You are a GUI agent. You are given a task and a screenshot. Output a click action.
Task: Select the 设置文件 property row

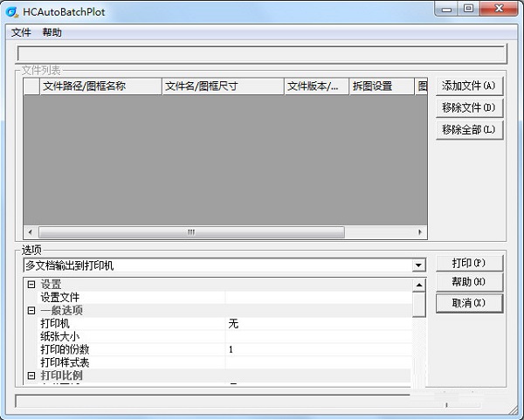(x=226, y=298)
